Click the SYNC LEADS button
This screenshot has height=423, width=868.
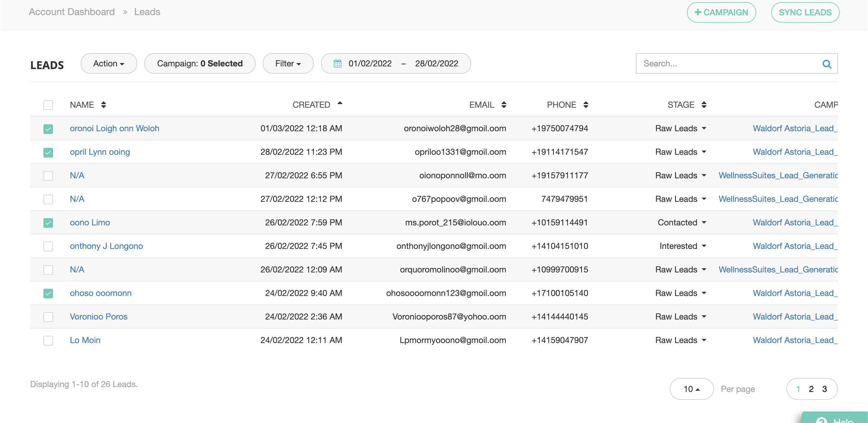point(805,12)
